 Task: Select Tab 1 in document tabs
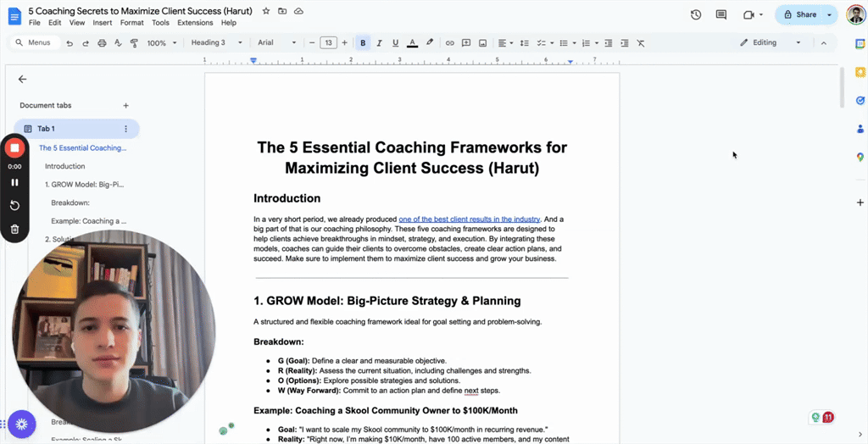point(76,129)
